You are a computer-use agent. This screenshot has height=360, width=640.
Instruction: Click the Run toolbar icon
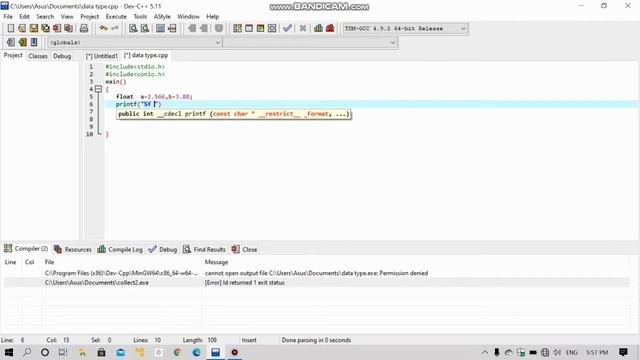[x=249, y=28]
